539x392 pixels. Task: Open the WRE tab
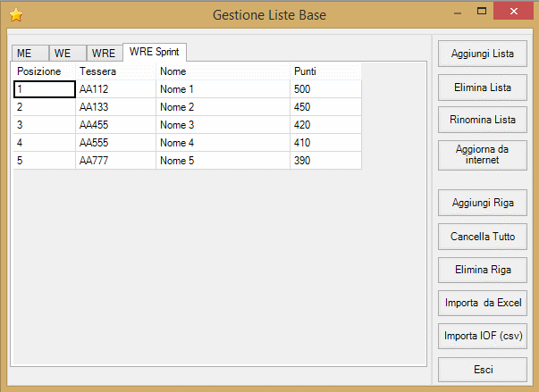(105, 54)
